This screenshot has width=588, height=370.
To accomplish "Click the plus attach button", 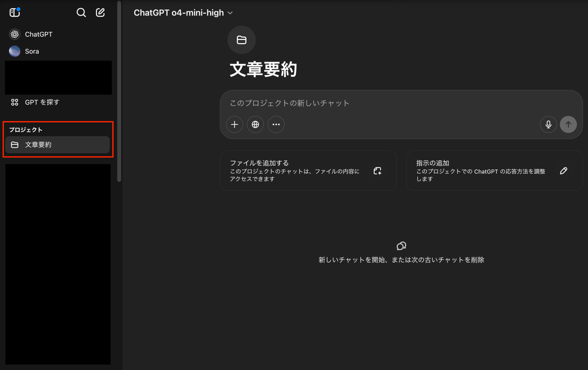I will click(x=235, y=124).
